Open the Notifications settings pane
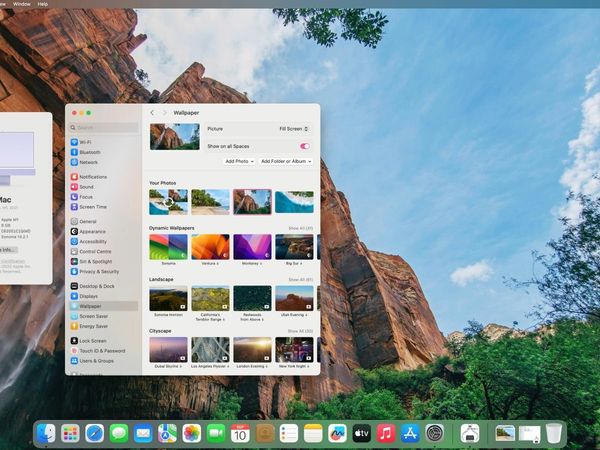This screenshot has height=450, width=600. coord(89,177)
